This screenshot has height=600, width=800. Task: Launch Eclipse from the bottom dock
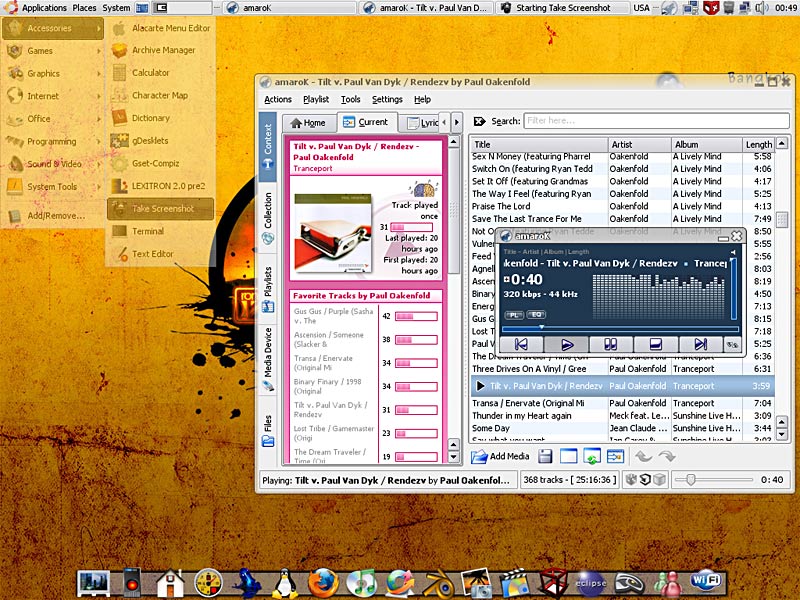coord(590,583)
